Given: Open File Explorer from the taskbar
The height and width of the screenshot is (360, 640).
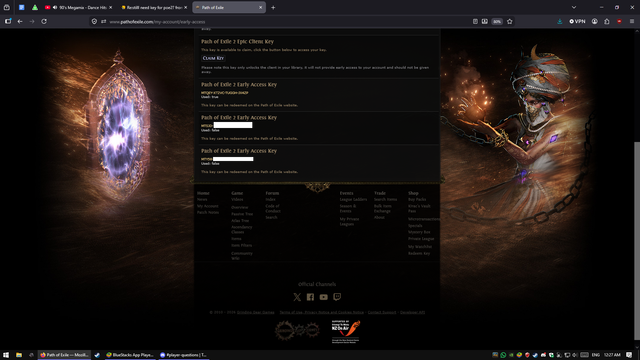Looking at the screenshot, I should [x=19, y=355].
